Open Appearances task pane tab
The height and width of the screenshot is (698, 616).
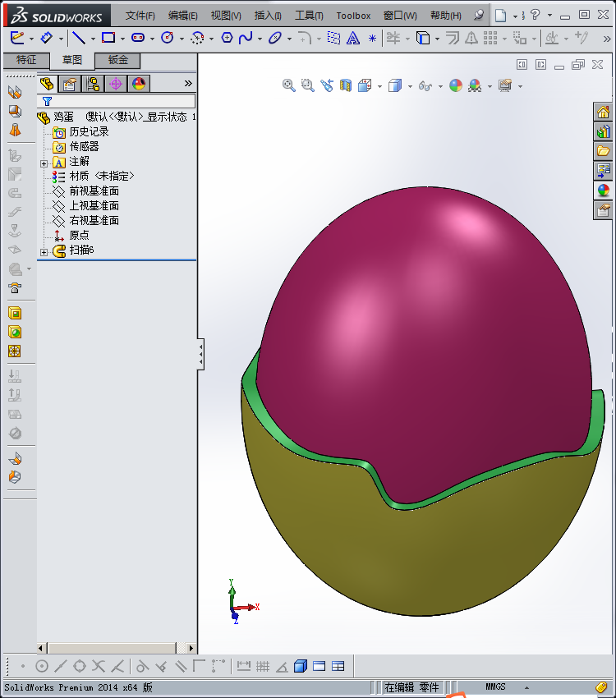(603, 191)
